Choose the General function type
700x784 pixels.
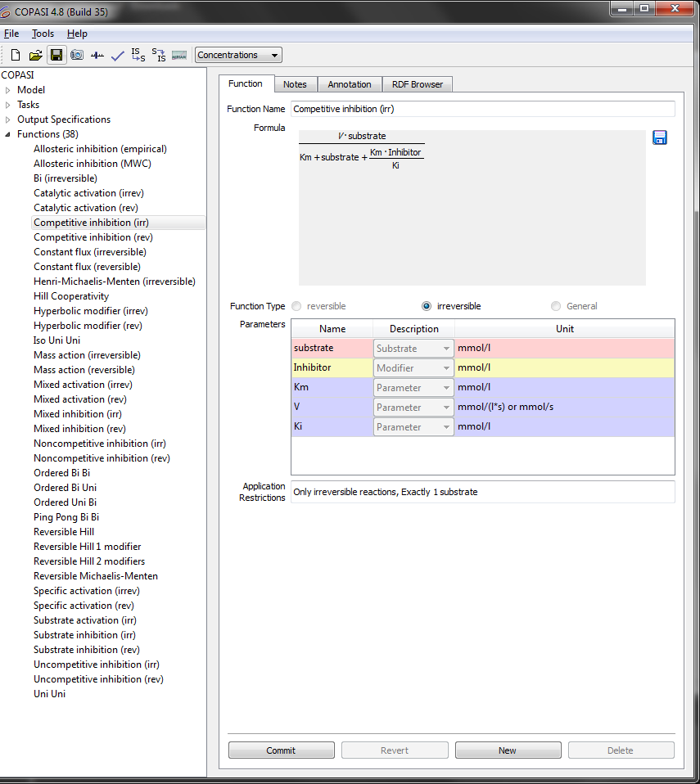click(x=556, y=306)
